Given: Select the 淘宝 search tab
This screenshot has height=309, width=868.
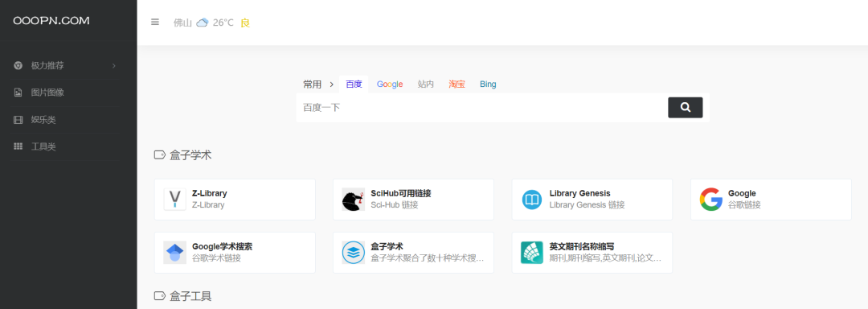Looking at the screenshot, I should (457, 84).
